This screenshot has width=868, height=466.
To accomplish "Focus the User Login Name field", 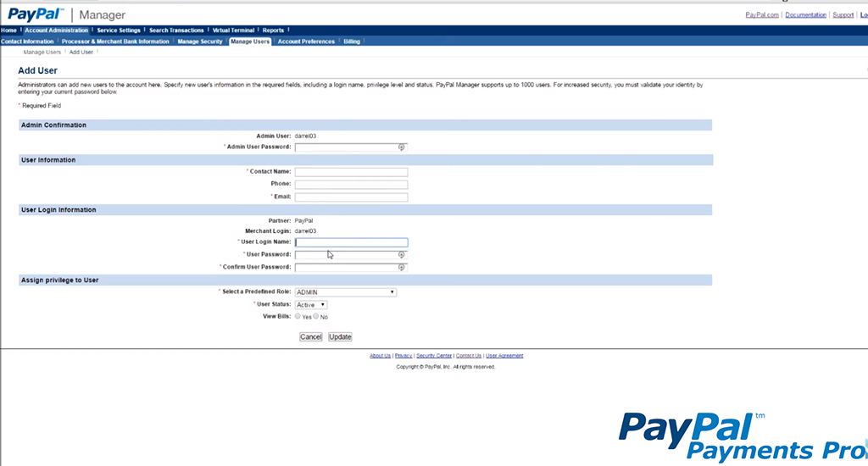I will tap(351, 242).
